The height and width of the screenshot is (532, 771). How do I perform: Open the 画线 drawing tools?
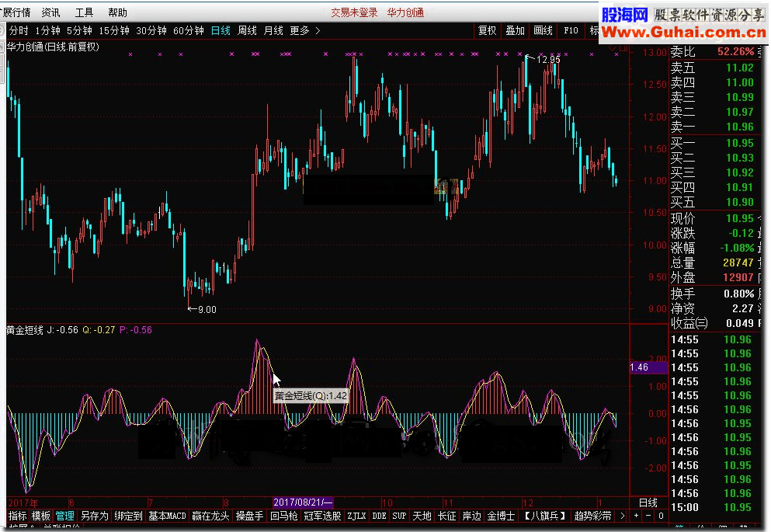pyautogui.click(x=544, y=30)
